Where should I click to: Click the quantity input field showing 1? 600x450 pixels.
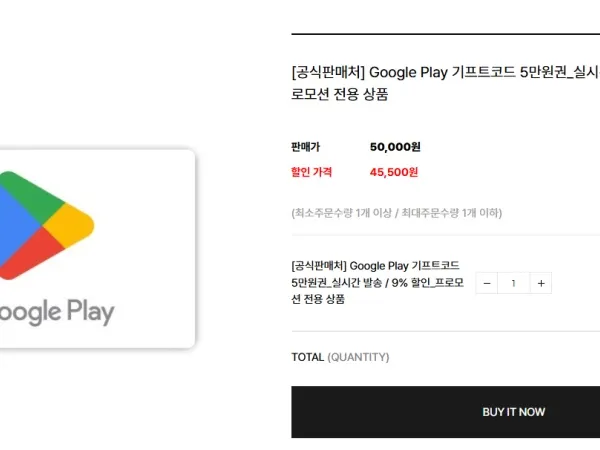[514, 283]
